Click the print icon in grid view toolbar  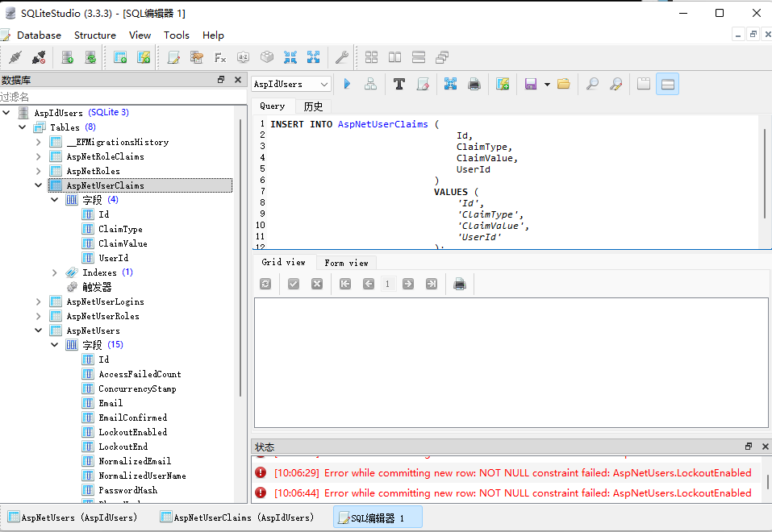(460, 284)
